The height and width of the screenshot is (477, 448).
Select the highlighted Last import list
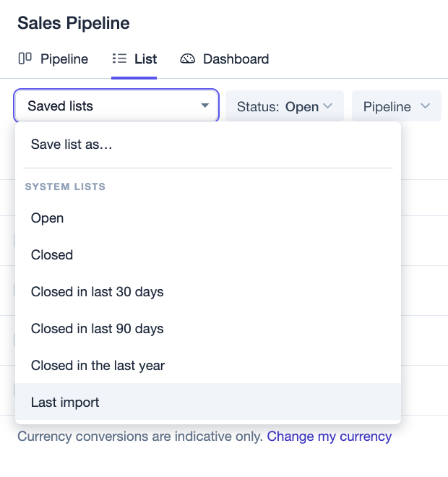(208, 402)
